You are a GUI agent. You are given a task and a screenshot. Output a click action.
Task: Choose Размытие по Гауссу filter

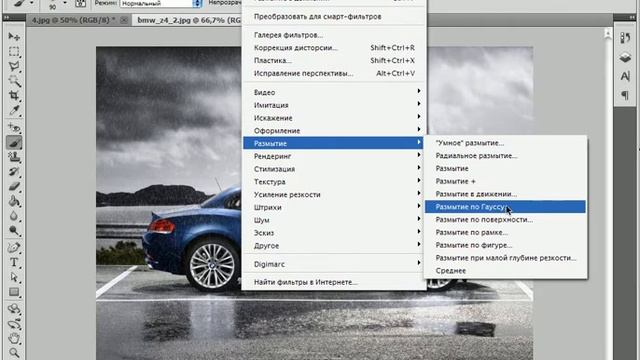505,207
